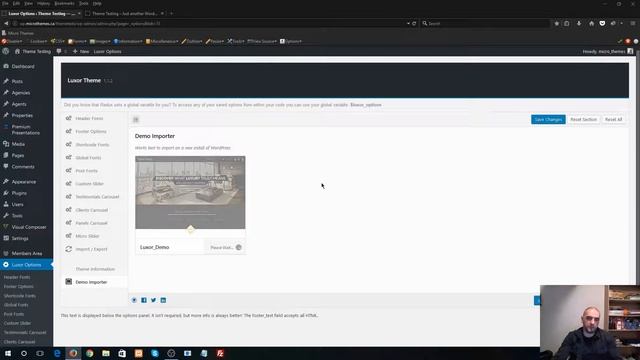Screen dimensions: 640x360
Task: Open browser downloads arrow icon
Action: tap(579, 23)
